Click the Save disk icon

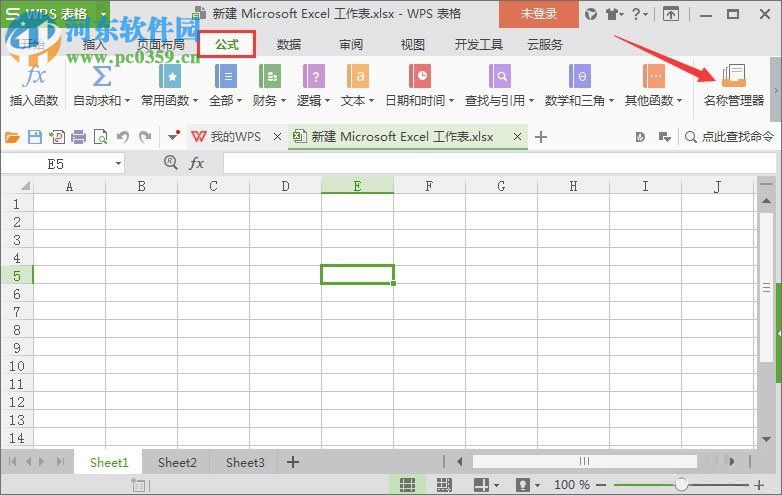[x=34, y=137]
